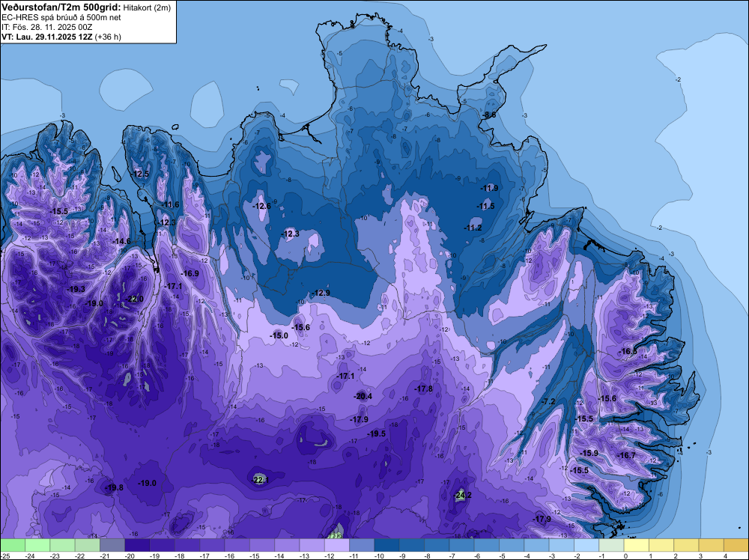Click the -11.2 temperature label
Screen dimensions: 749x560
coord(473,228)
